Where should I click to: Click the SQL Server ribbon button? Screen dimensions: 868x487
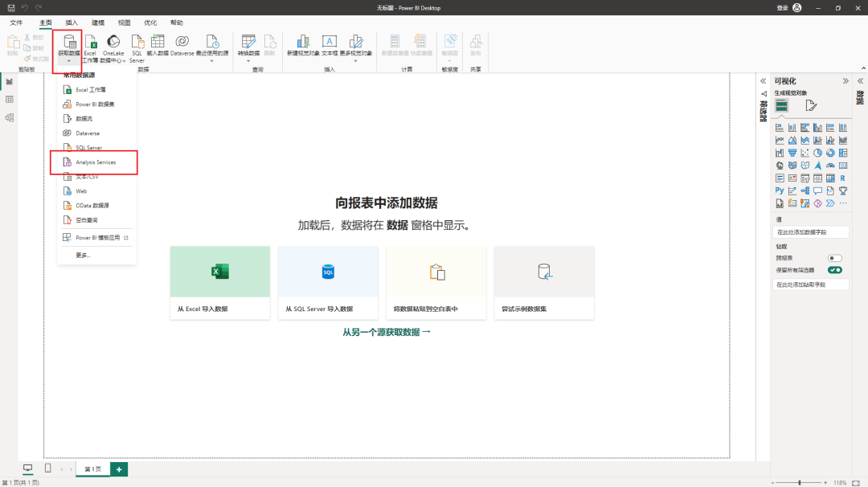click(x=137, y=48)
